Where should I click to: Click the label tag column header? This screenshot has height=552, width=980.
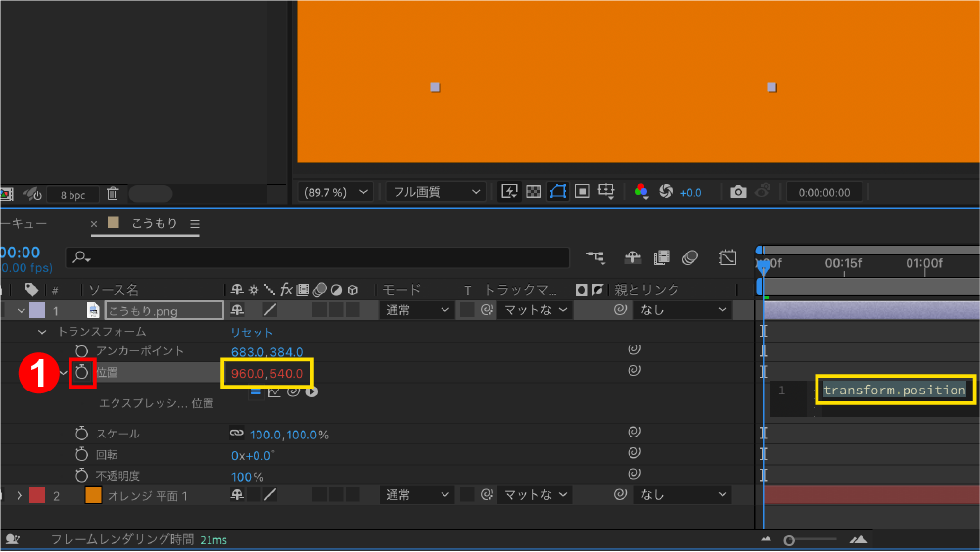tap(31, 290)
